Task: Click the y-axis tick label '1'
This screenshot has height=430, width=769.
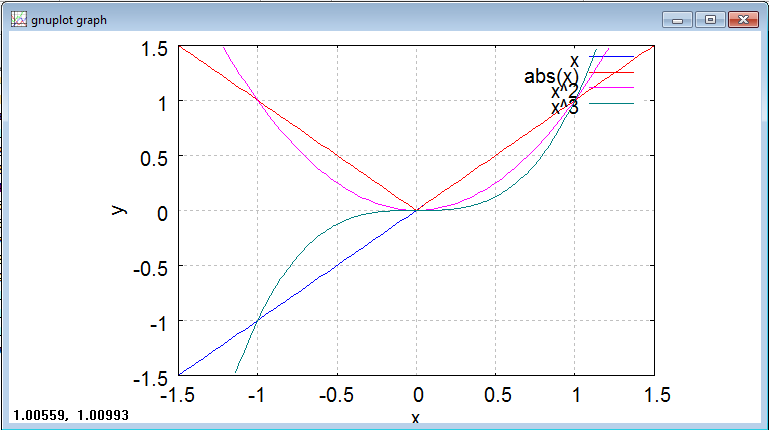Action: [x=163, y=104]
